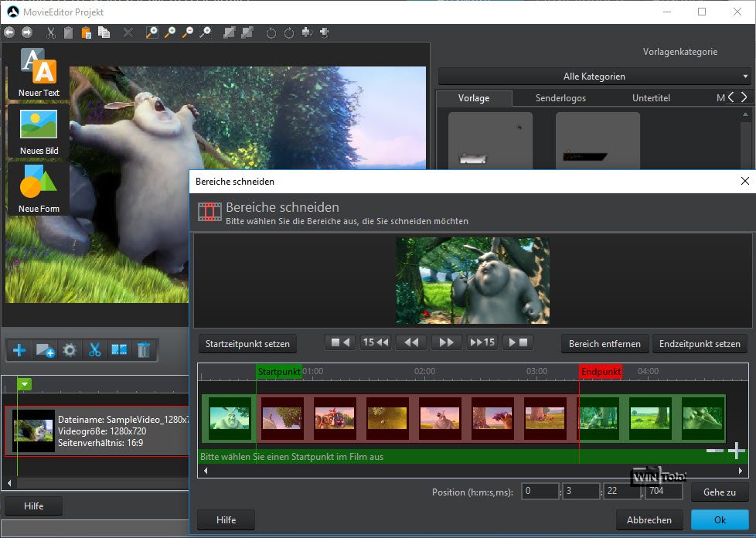Click the blue plus add icon
The height and width of the screenshot is (538, 756).
pos(20,350)
